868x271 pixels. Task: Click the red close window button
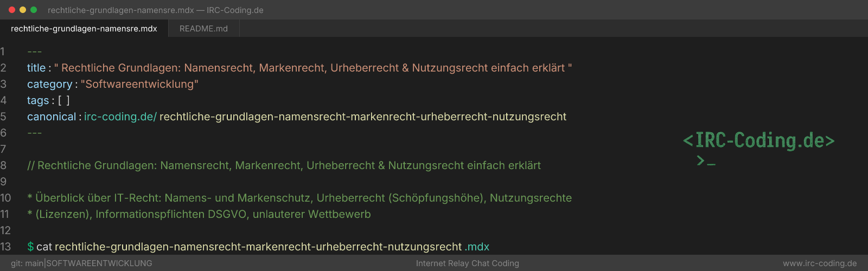[x=12, y=10]
